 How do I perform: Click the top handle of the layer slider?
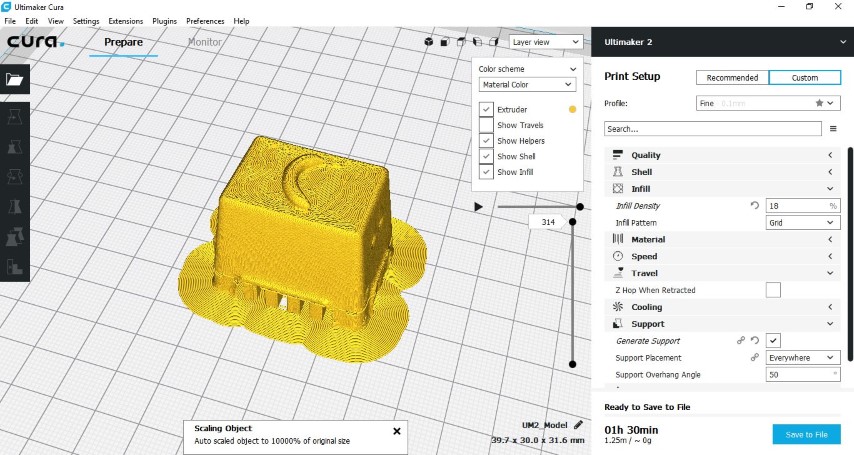pos(572,222)
